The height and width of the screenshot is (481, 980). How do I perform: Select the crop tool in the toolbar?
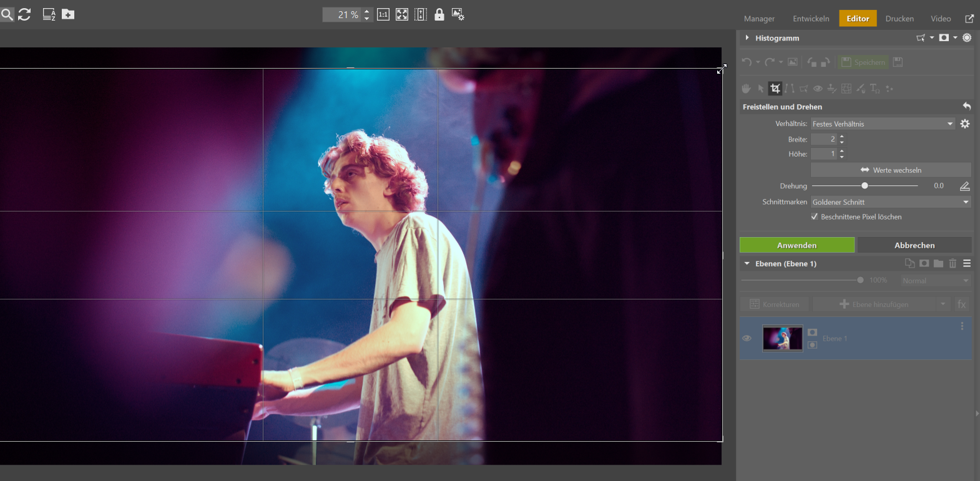click(775, 89)
